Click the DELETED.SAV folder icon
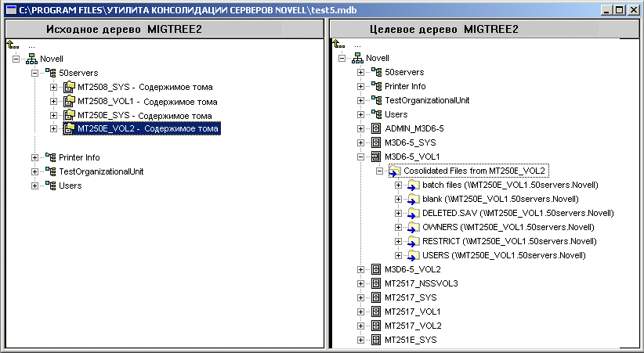Image resolution: width=644 pixels, height=353 pixels. click(413, 214)
